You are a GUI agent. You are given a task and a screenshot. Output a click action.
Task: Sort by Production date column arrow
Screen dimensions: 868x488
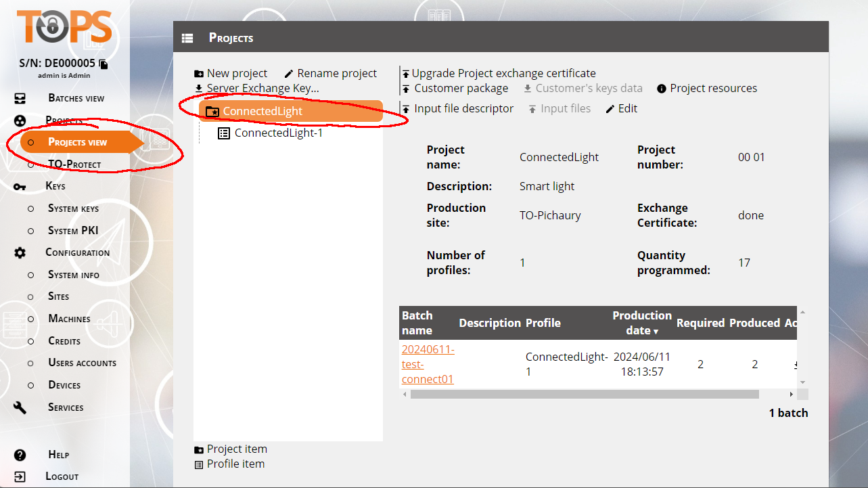coord(656,332)
